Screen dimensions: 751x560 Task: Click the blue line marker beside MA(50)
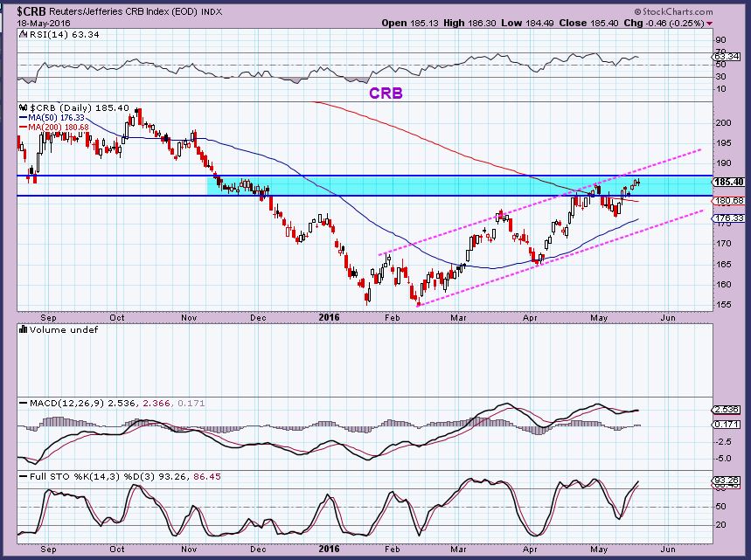[23, 118]
